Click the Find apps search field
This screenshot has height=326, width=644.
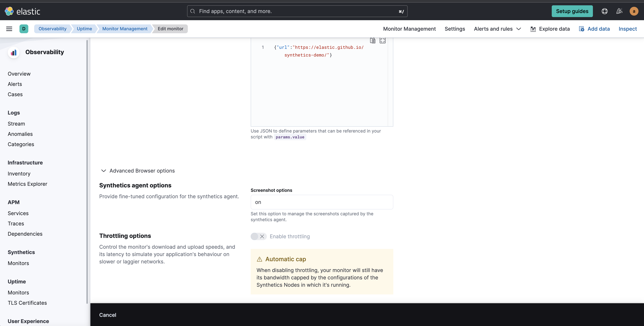point(297,11)
